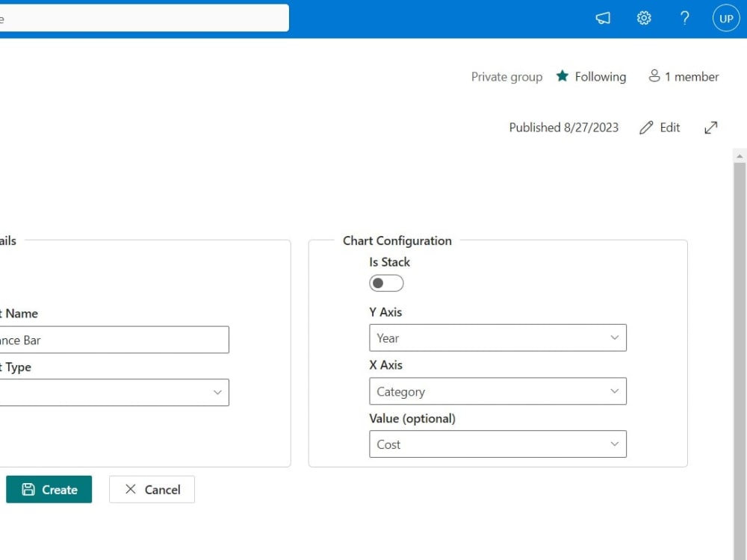Click the save icon on Create button
The image size is (747, 560).
tap(28, 489)
